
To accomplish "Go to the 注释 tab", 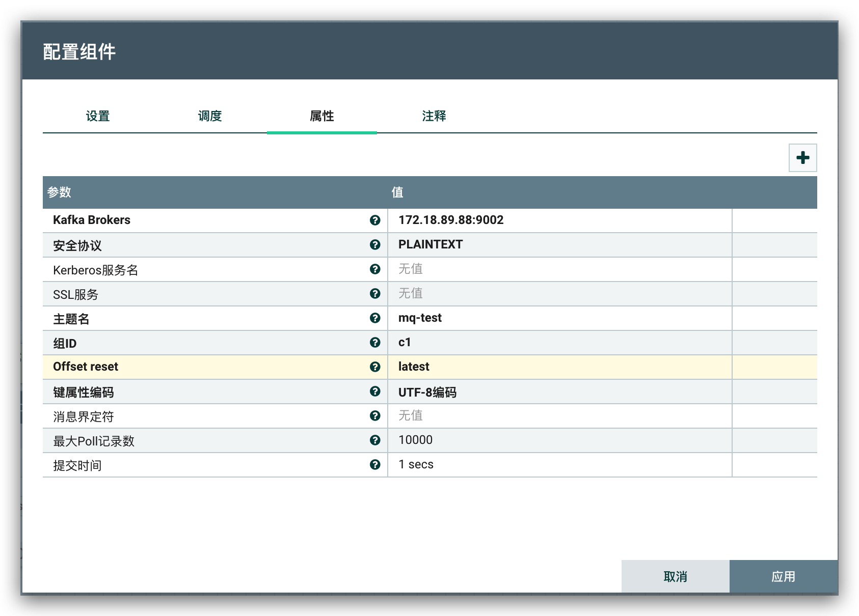I will (x=434, y=116).
